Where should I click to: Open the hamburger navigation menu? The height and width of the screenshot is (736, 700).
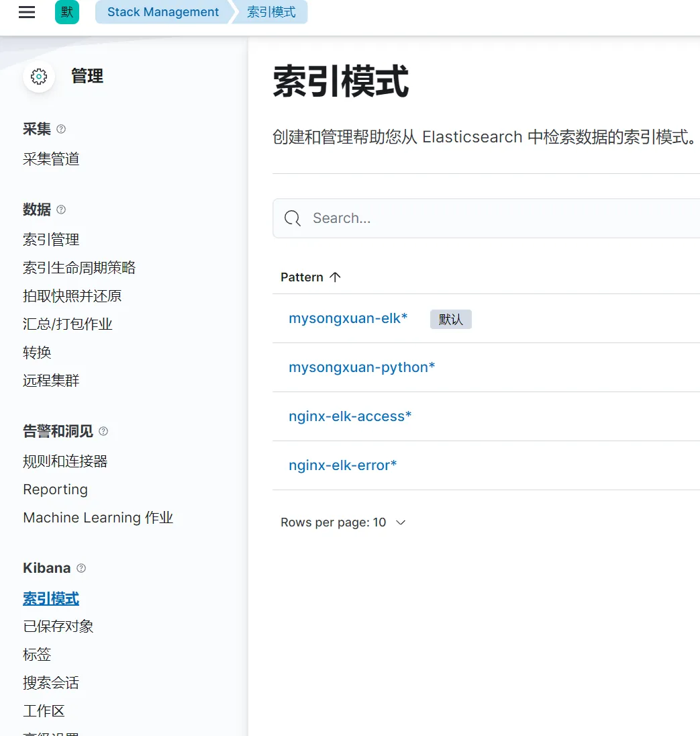27,12
